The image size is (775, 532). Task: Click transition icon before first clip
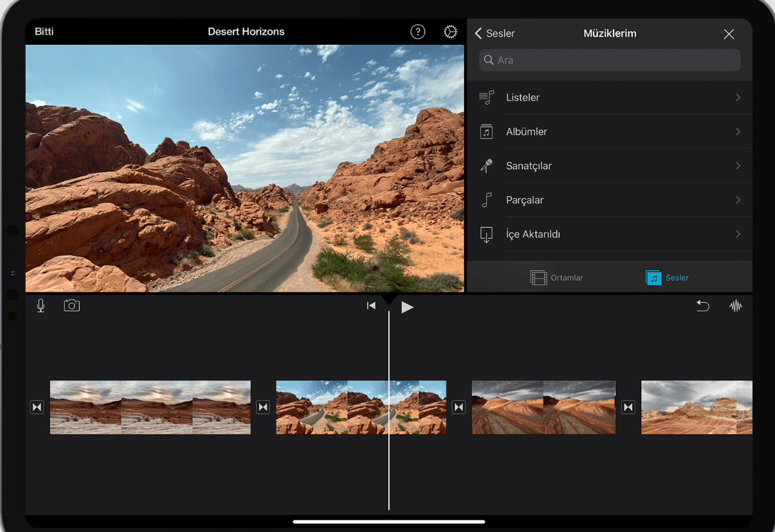coord(37,407)
